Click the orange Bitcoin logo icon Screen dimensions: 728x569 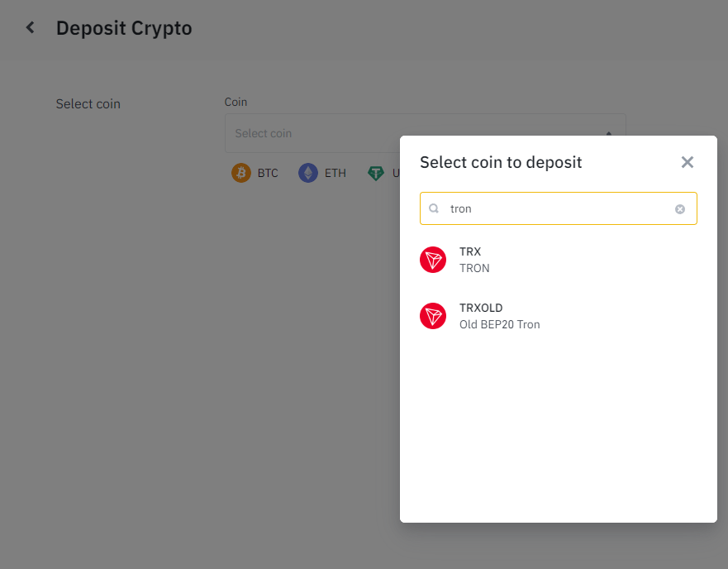(241, 173)
